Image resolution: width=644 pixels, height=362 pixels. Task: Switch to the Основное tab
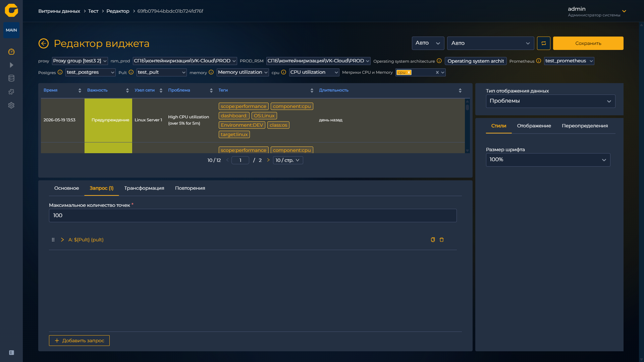click(67, 188)
